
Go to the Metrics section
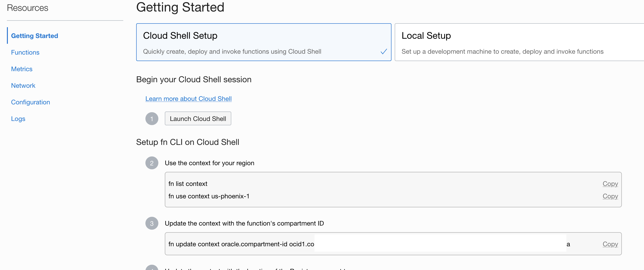click(22, 69)
